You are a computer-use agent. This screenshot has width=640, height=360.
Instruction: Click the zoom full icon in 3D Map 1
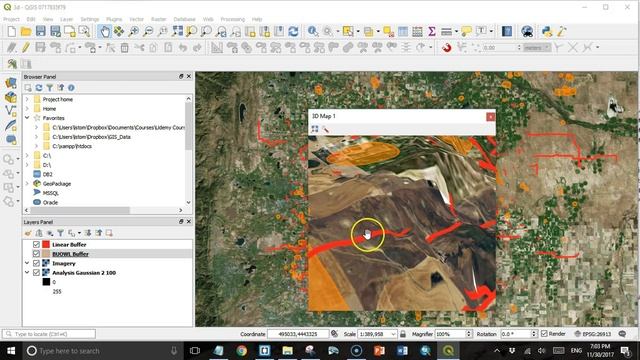click(315, 129)
